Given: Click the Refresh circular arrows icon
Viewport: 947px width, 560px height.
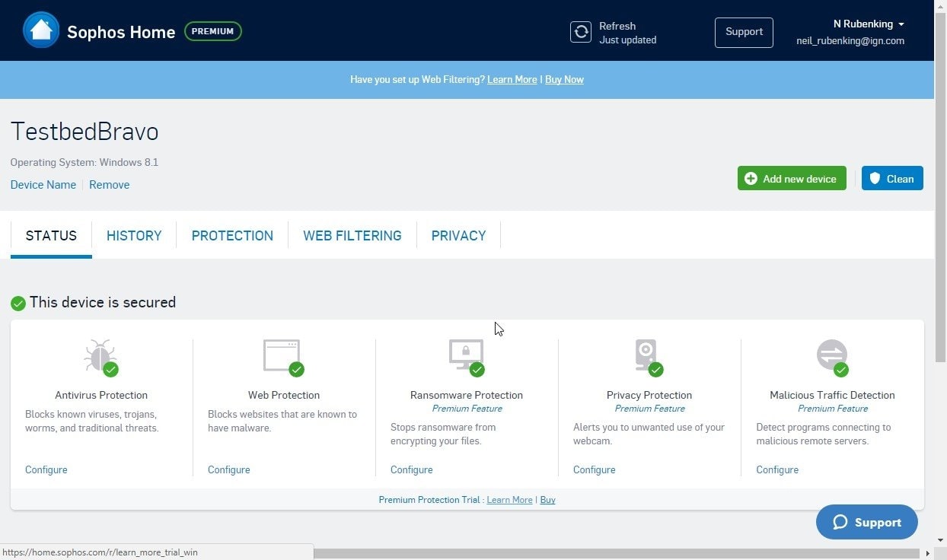Looking at the screenshot, I should pyautogui.click(x=581, y=32).
